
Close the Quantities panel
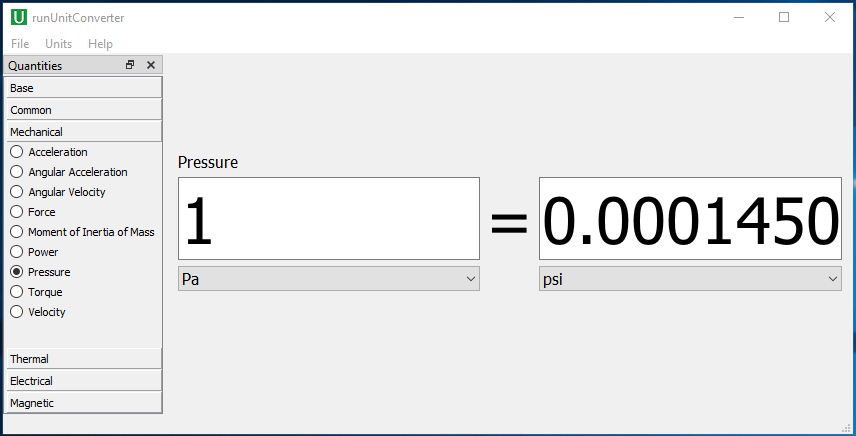coord(151,65)
